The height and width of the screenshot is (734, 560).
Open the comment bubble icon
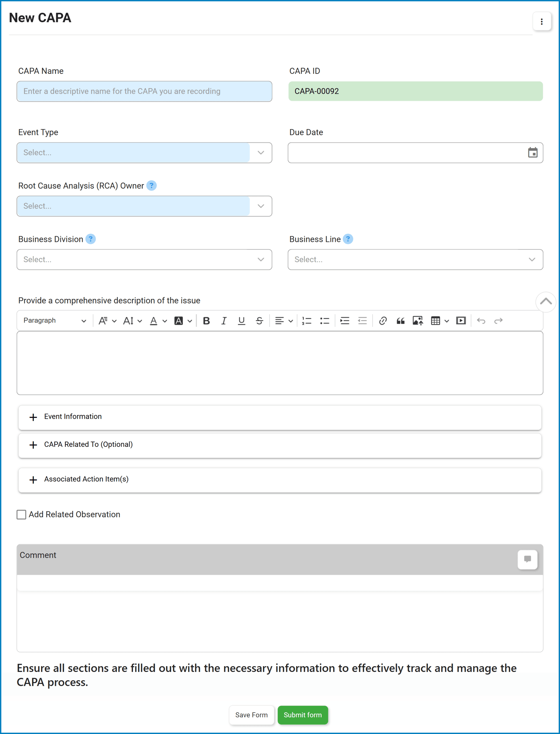pyautogui.click(x=528, y=560)
